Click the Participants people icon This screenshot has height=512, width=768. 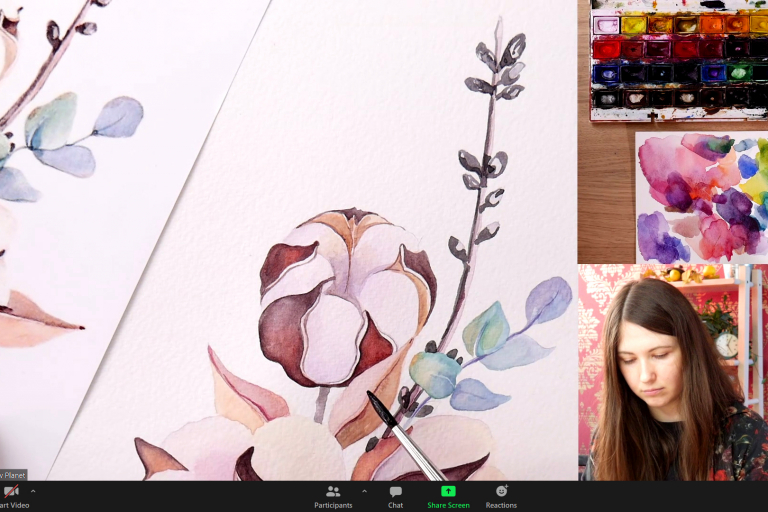[x=333, y=491]
